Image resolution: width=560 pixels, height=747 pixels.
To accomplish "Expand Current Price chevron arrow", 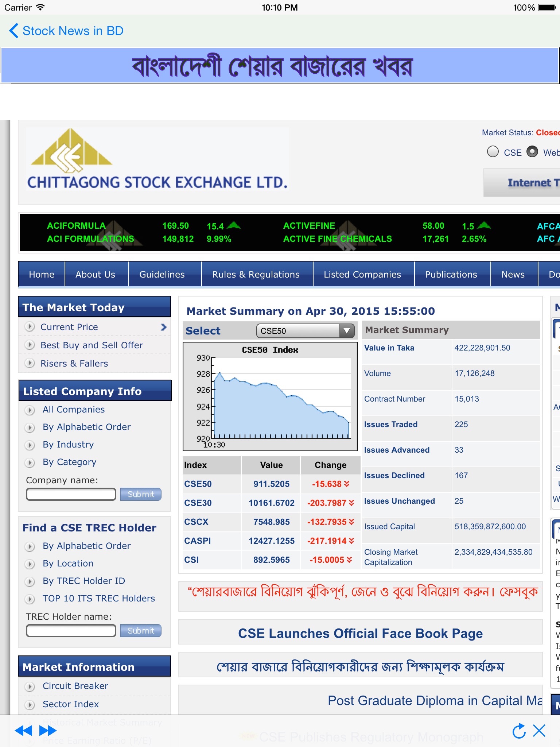I will (164, 327).
